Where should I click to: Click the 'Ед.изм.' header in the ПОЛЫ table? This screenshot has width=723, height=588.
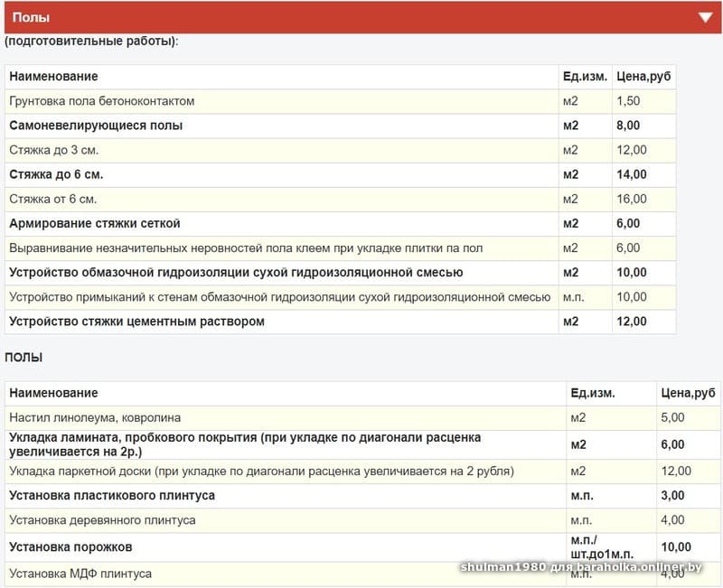click(x=593, y=393)
